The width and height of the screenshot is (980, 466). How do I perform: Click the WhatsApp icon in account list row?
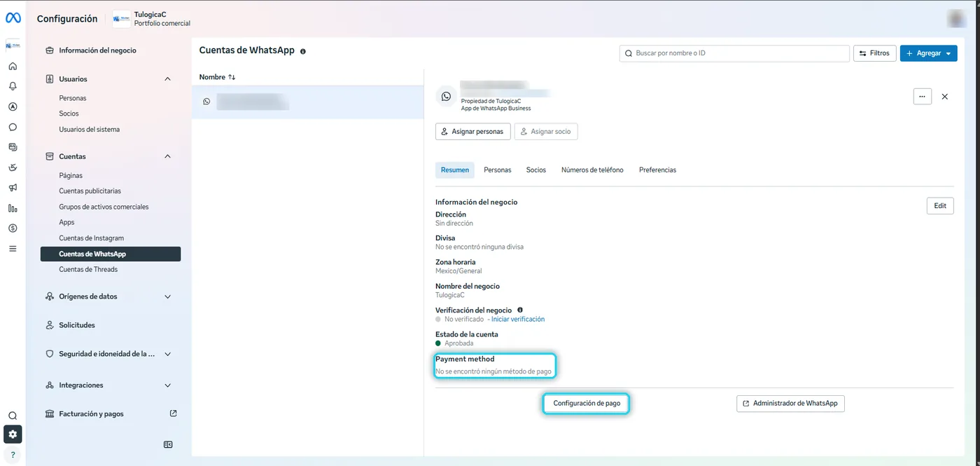click(x=206, y=102)
